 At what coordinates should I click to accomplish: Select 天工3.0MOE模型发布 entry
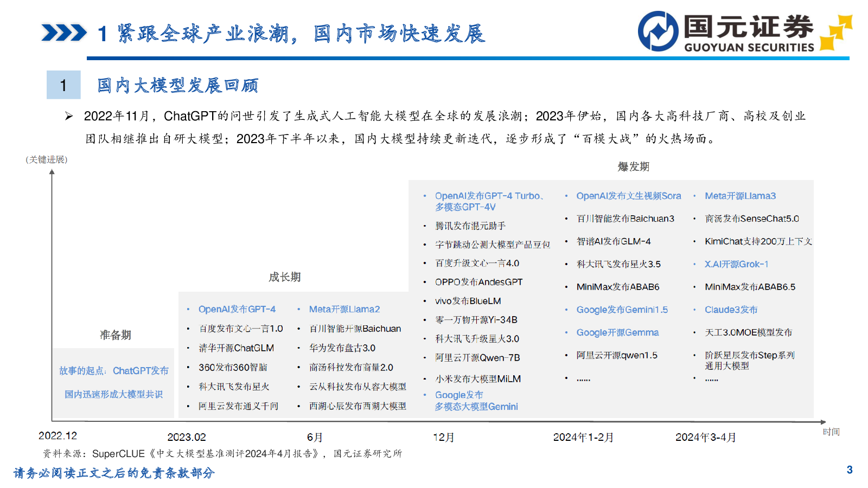749,333
